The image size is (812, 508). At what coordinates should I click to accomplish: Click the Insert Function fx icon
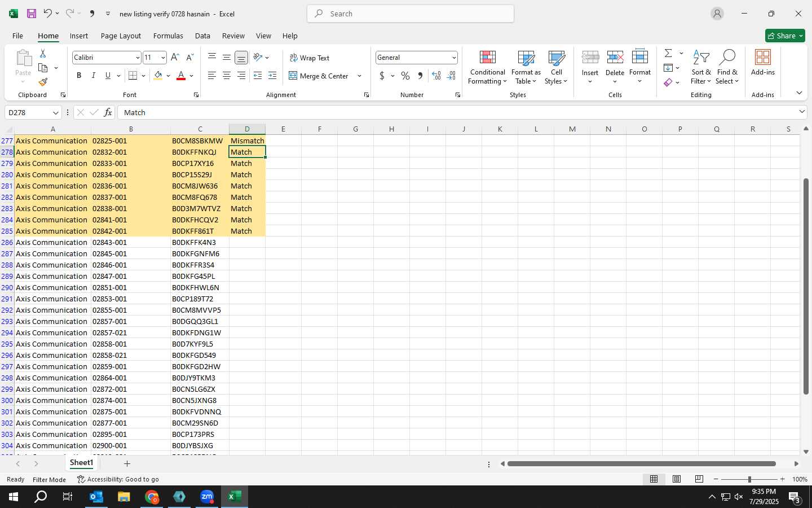(108, 112)
